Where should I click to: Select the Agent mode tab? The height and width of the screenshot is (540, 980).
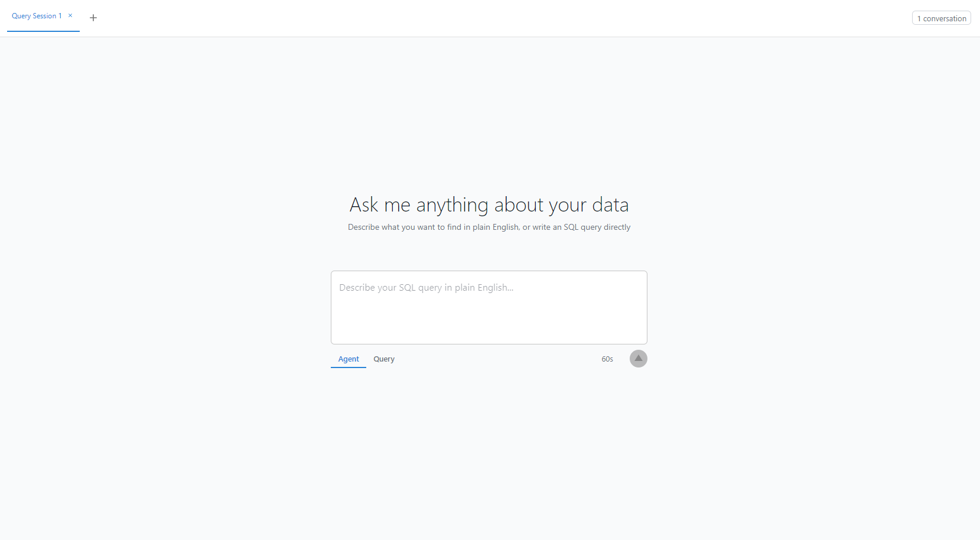click(x=349, y=359)
